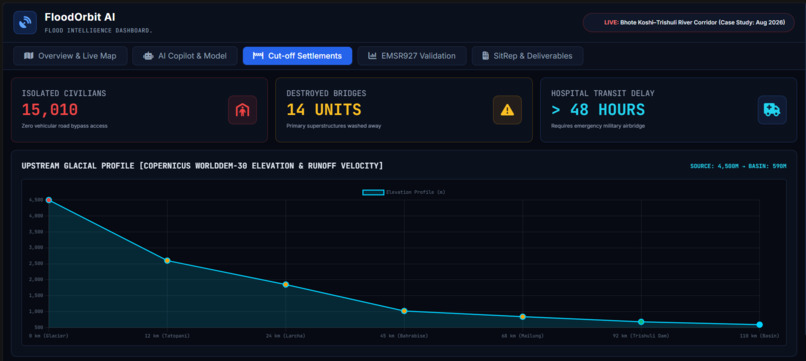Image resolution: width=806 pixels, height=361 pixels.
Task: Click the > 48 HOURS transit delay value
Action: [x=598, y=110]
